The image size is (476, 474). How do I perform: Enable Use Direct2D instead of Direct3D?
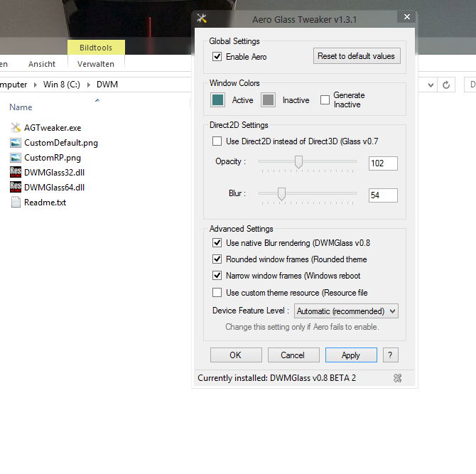click(x=217, y=141)
